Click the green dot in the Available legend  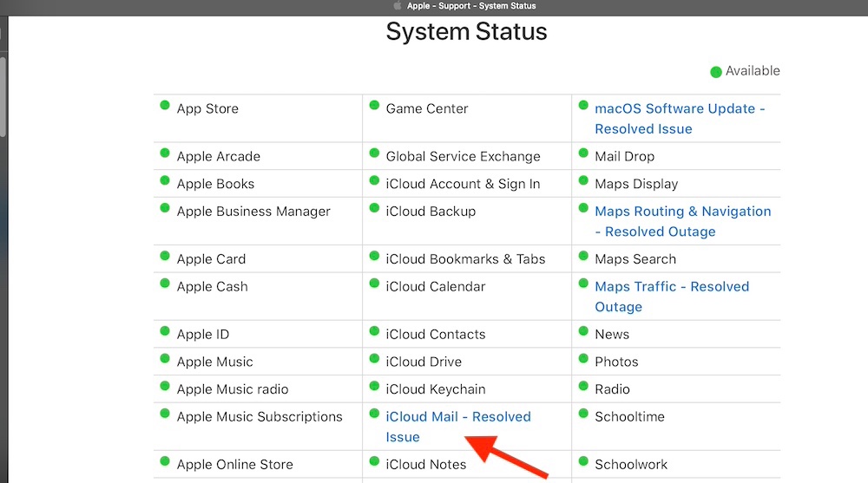pyautogui.click(x=716, y=72)
